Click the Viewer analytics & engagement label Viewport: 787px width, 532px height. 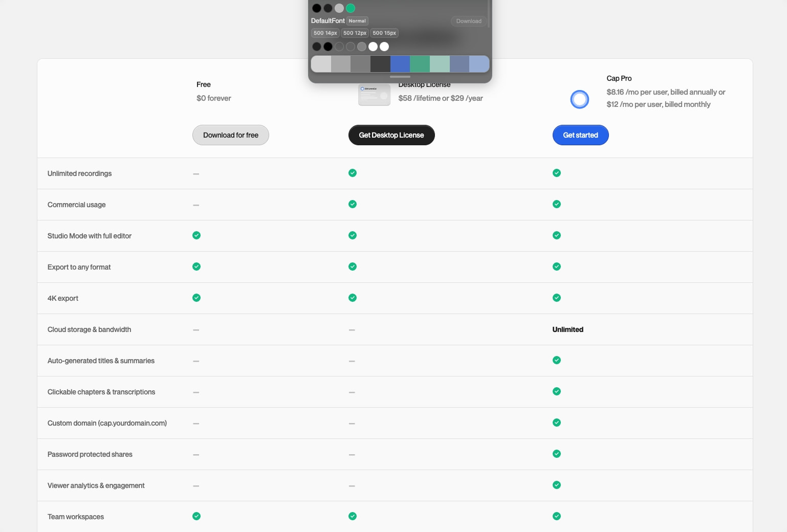[x=96, y=485]
